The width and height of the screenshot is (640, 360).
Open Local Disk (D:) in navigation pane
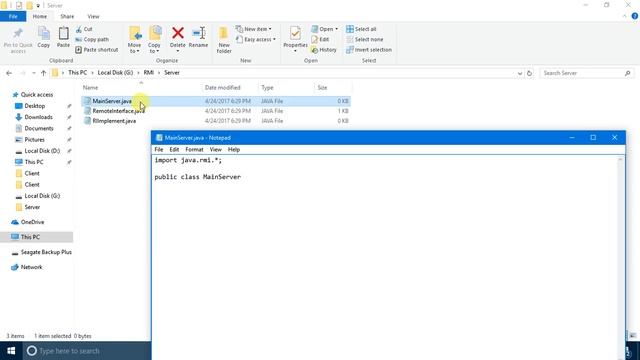click(x=42, y=151)
